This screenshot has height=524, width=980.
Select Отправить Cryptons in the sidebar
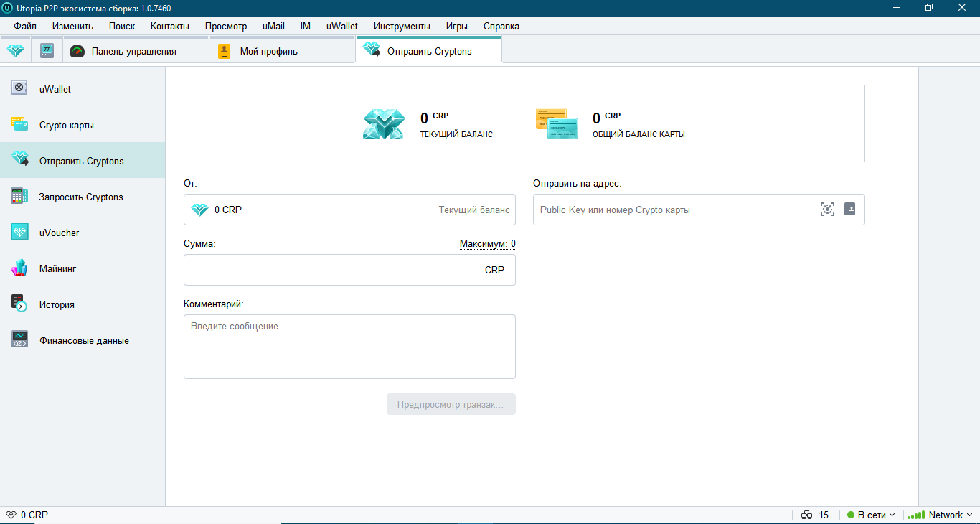[x=83, y=161]
